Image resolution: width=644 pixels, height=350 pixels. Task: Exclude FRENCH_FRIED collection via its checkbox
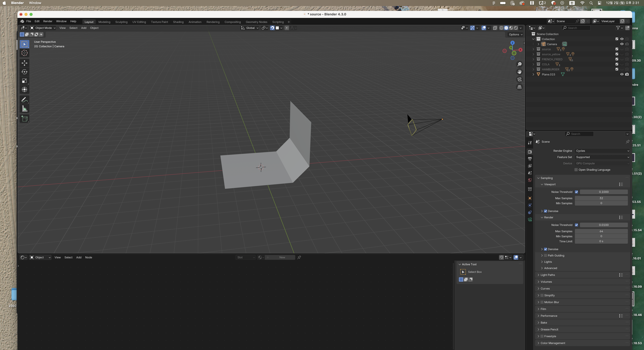617,59
